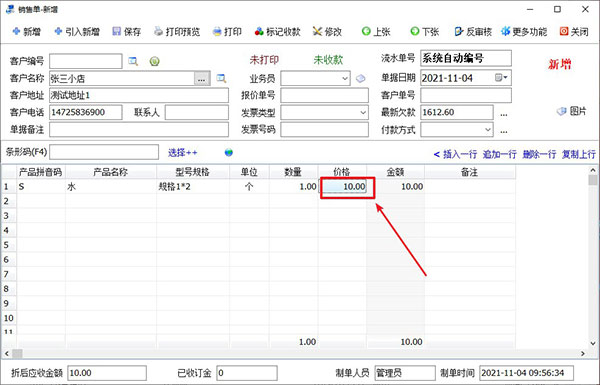The height and width of the screenshot is (385, 600).
Task: Open the 付款方式 dropdown
Action: (x=488, y=129)
